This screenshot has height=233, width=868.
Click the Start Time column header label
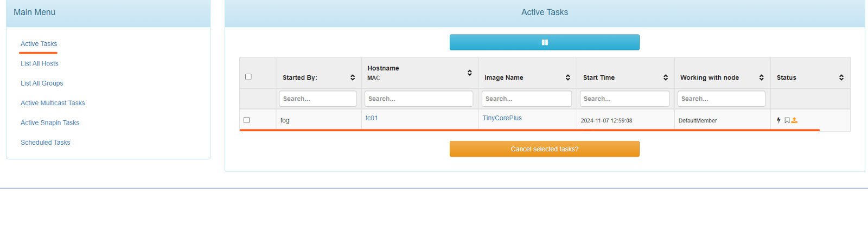click(x=599, y=77)
